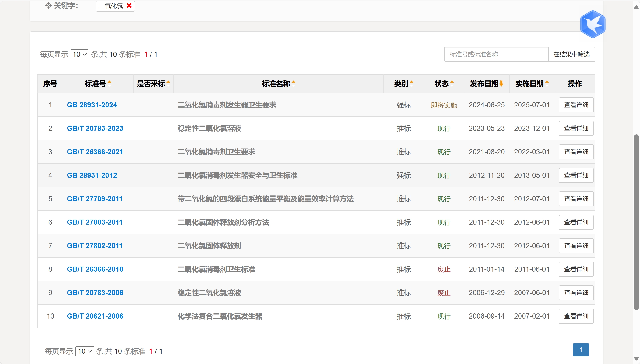View details for GB/T 26366-2010 row

pyautogui.click(x=576, y=269)
